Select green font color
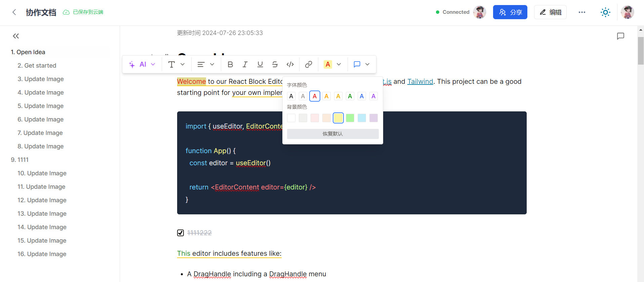644x282 pixels. coord(350,96)
